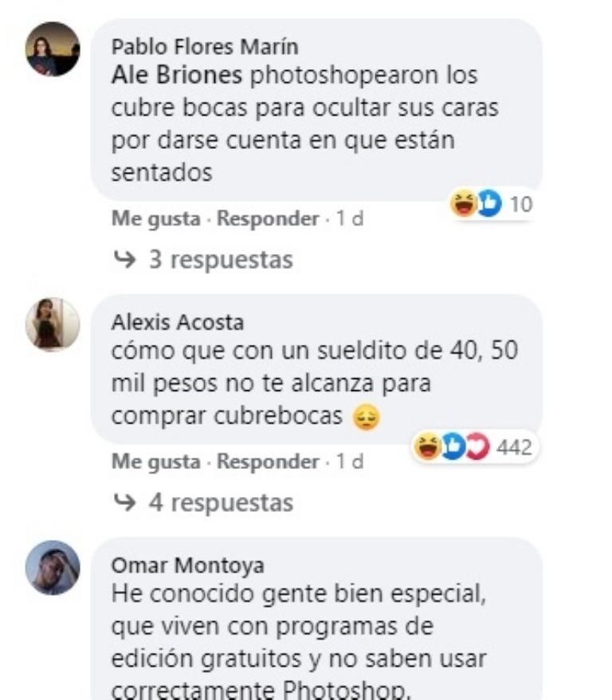The image size is (612, 700).
Task: Like Alexis Acosta's comment with Me gusta
Action: 156,462
